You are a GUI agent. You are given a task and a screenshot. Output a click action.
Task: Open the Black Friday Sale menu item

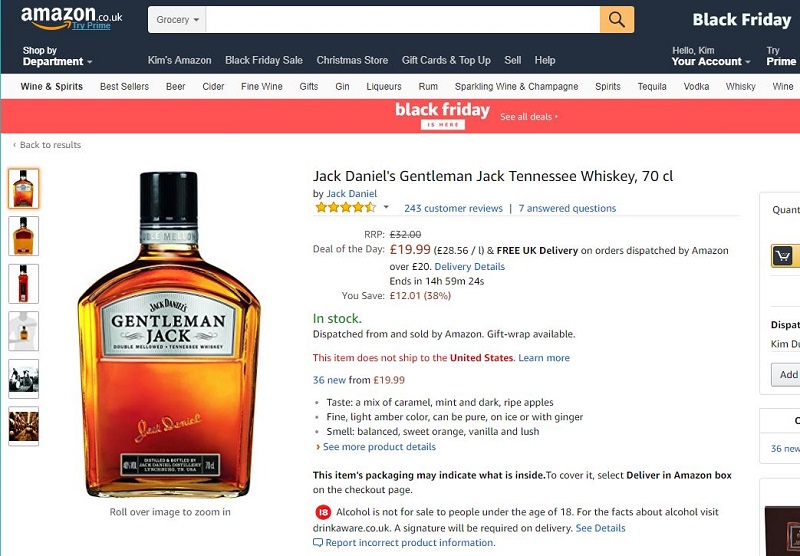click(x=264, y=60)
